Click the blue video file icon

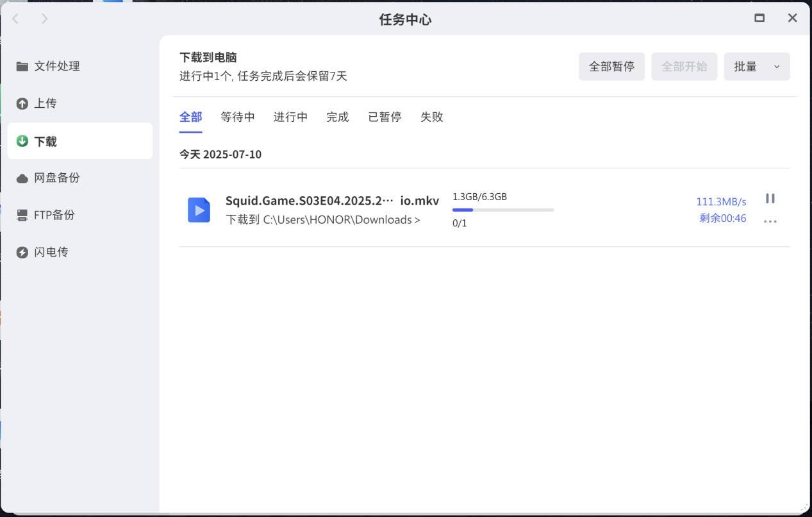coord(199,210)
